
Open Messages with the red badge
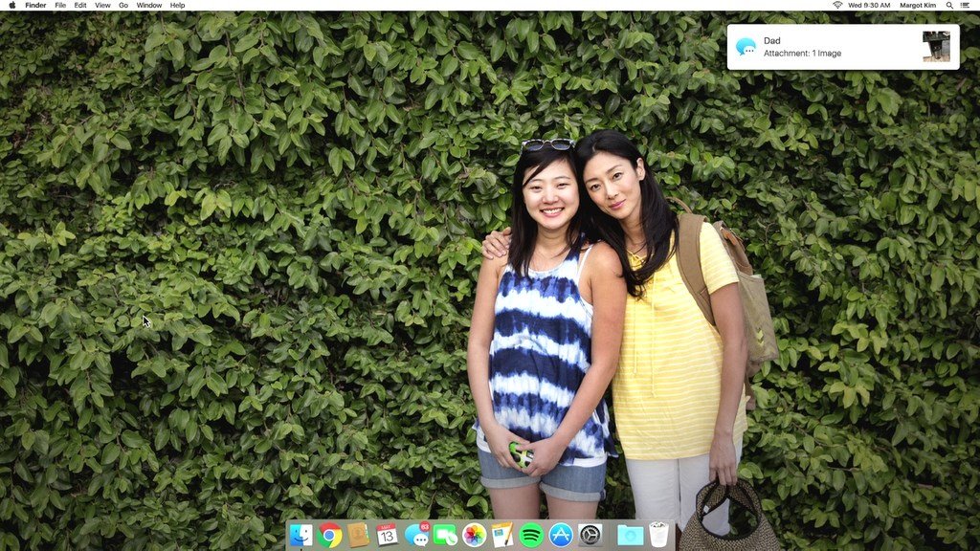click(416, 535)
